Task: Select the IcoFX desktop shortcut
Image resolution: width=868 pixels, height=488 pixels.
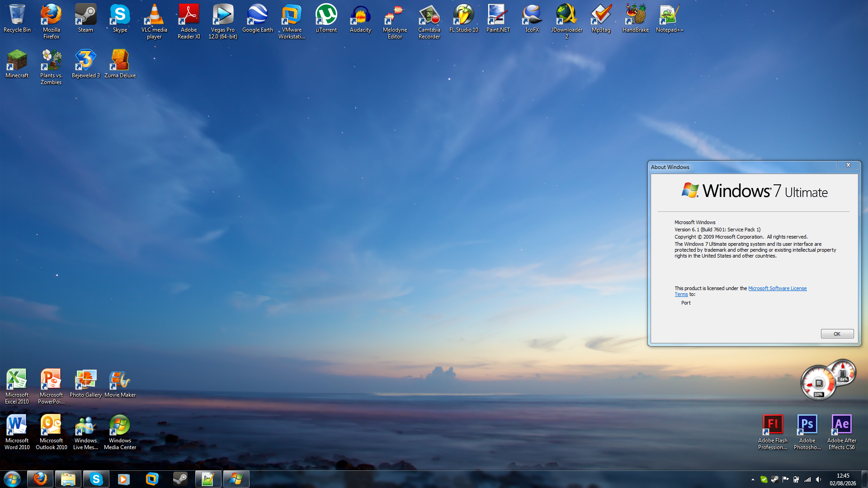Action: tap(533, 19)
